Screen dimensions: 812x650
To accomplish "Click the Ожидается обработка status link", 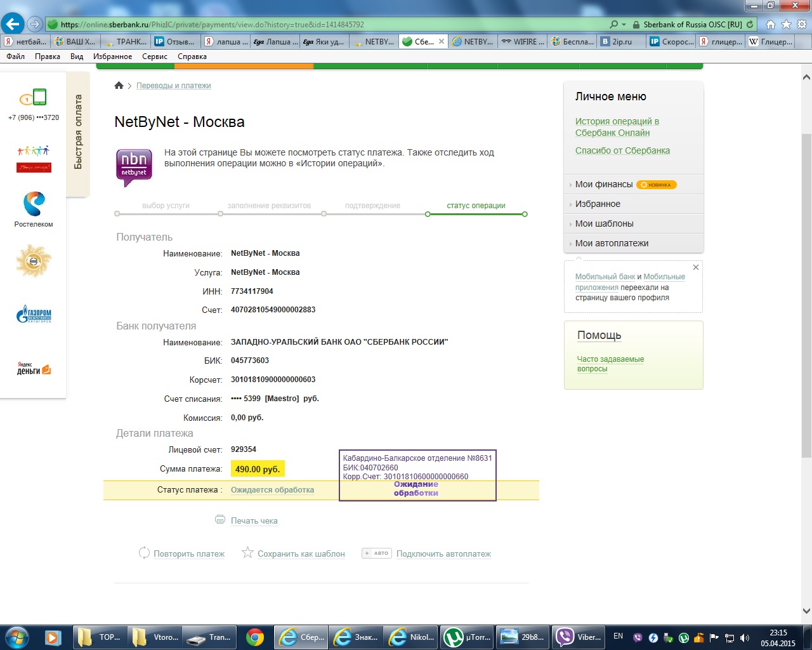I will pos(272,490).
